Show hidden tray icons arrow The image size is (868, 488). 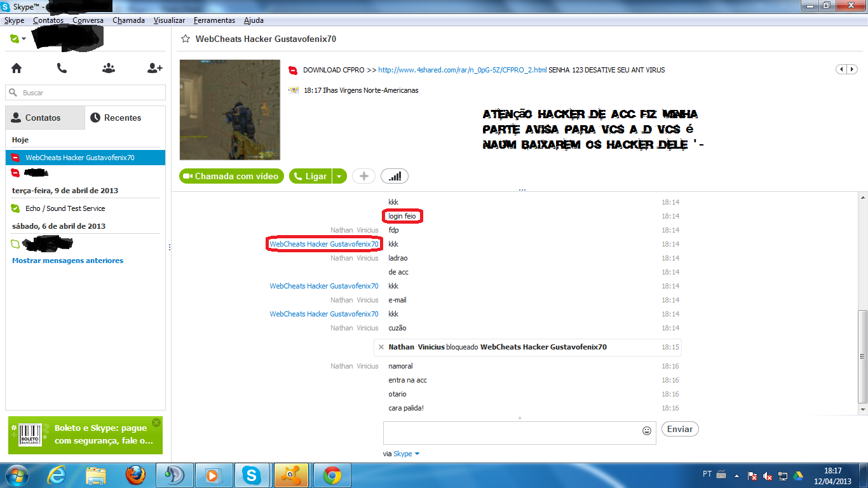point(737,475)
